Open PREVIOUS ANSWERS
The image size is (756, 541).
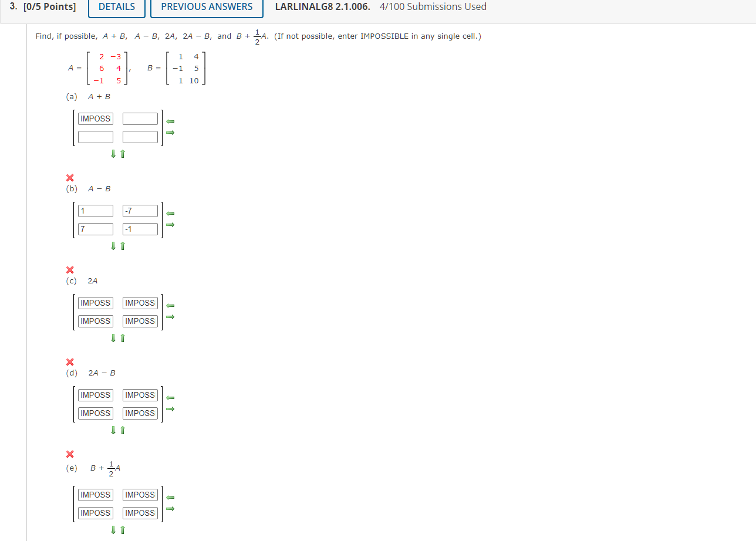coord(206,6)
